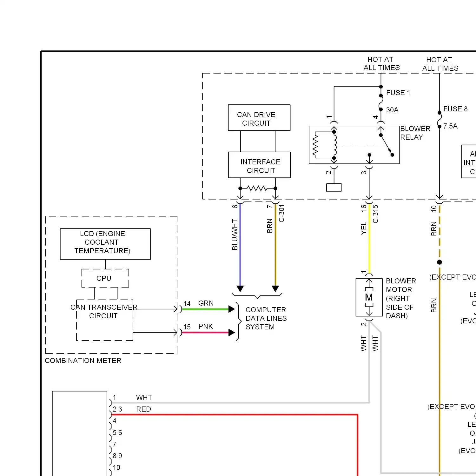The width and height of the screenshot is (476, 476).
Task: Click the blower relay coil symbol
Action: 334,145
